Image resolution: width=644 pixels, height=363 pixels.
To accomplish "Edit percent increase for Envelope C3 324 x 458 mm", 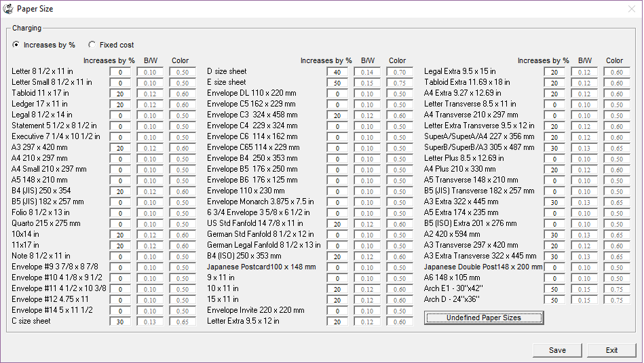I will (337, 115).
